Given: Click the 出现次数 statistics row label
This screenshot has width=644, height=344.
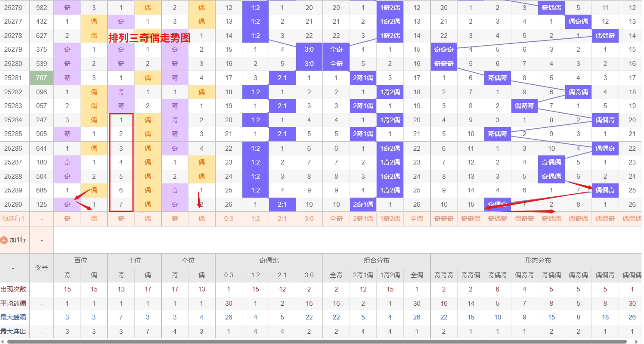Looking at the screenshot, I should coord(13,289).
